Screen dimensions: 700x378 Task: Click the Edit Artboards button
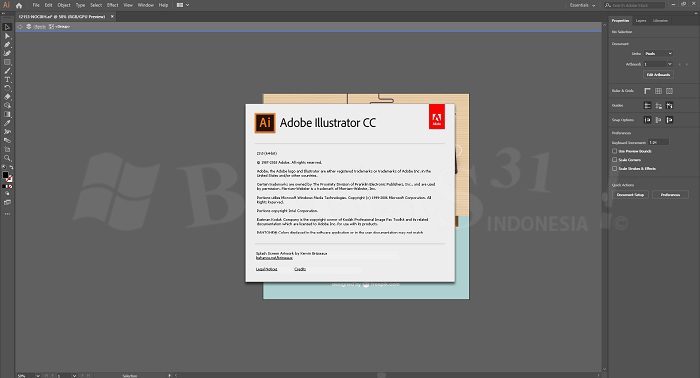(658, 75)
